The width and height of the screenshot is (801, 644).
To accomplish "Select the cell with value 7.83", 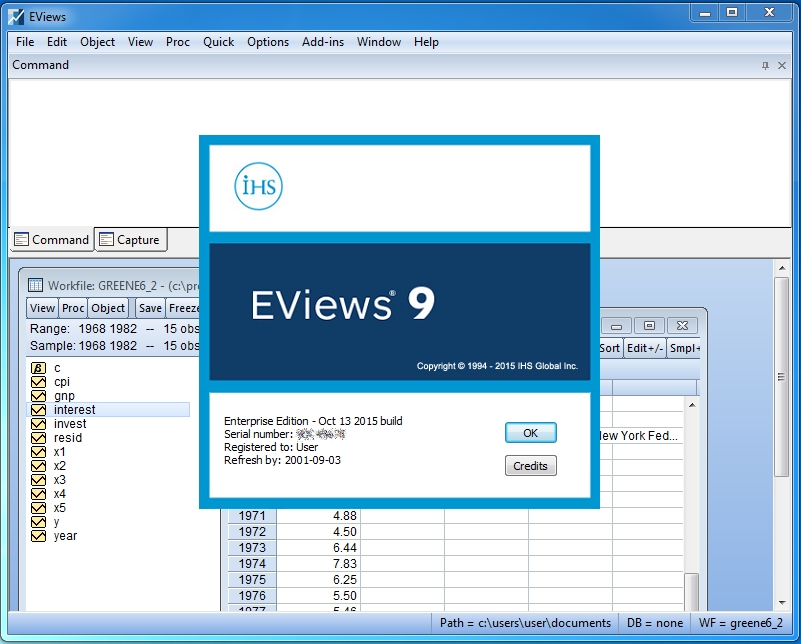I will click(318, 564).
